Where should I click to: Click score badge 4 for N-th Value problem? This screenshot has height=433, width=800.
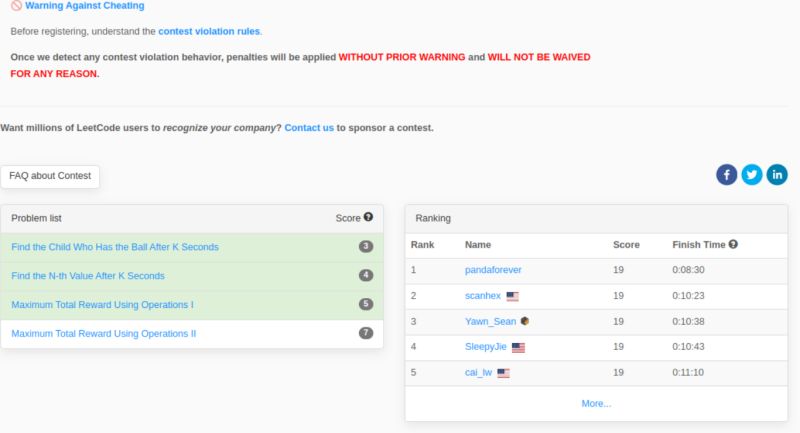click(366, 275)
